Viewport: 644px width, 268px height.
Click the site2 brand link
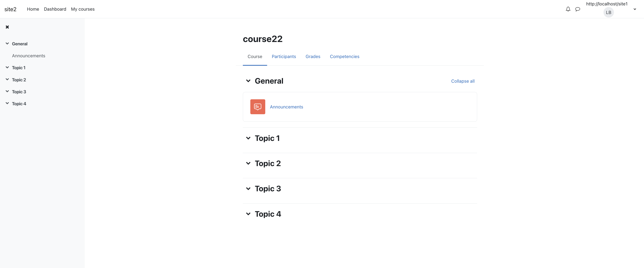click(x=10, y=9)
